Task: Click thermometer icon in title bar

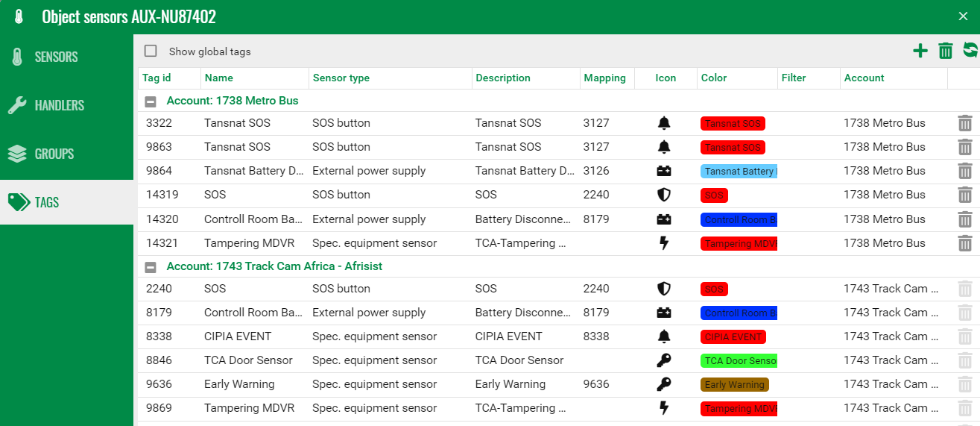Action: pos(19,16)
